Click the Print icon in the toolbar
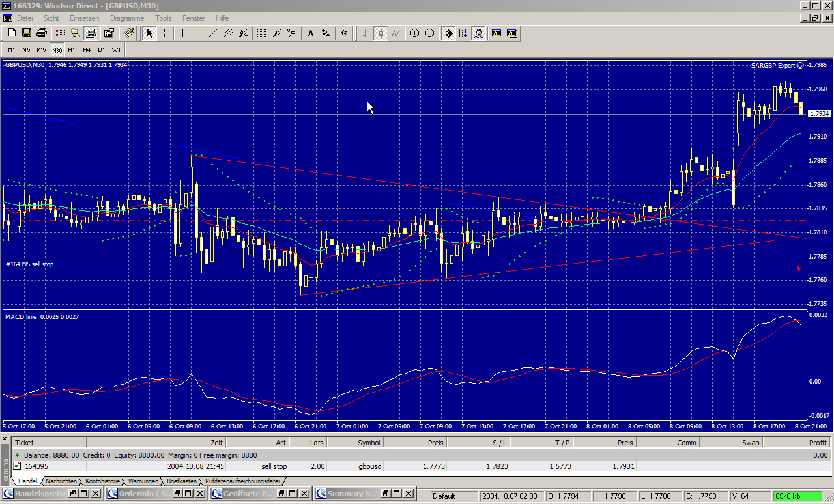 coord(42,33)
